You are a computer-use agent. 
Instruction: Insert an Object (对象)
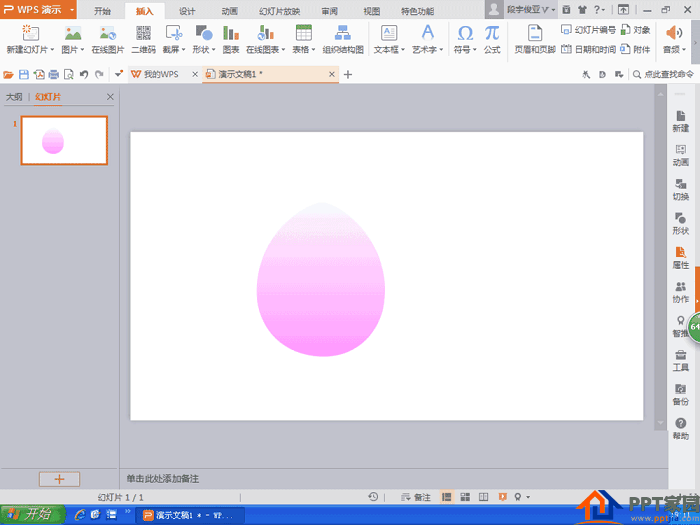coord(635,30)
